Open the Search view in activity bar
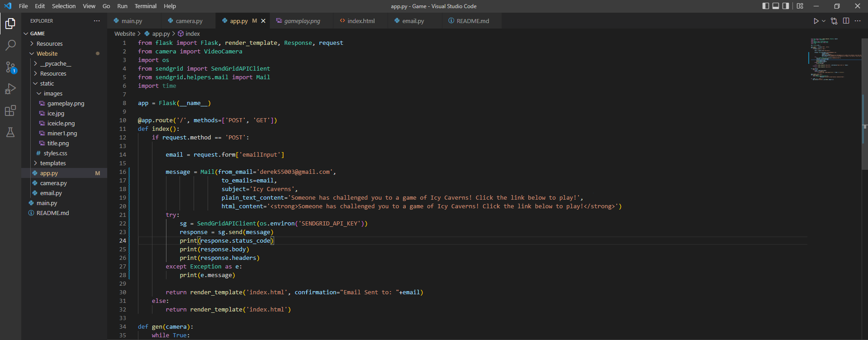Screen dimensions: 868x340 click(x=10, y=45)
